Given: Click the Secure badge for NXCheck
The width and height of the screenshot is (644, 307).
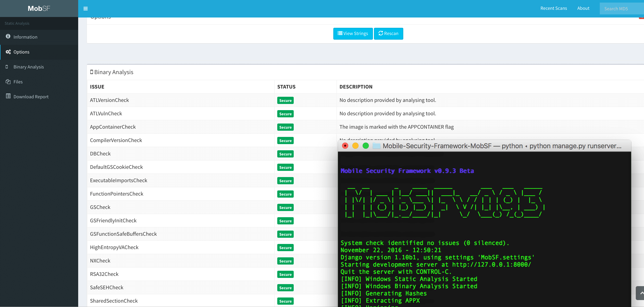Looking at the screenshot, I should pos(285,261).
